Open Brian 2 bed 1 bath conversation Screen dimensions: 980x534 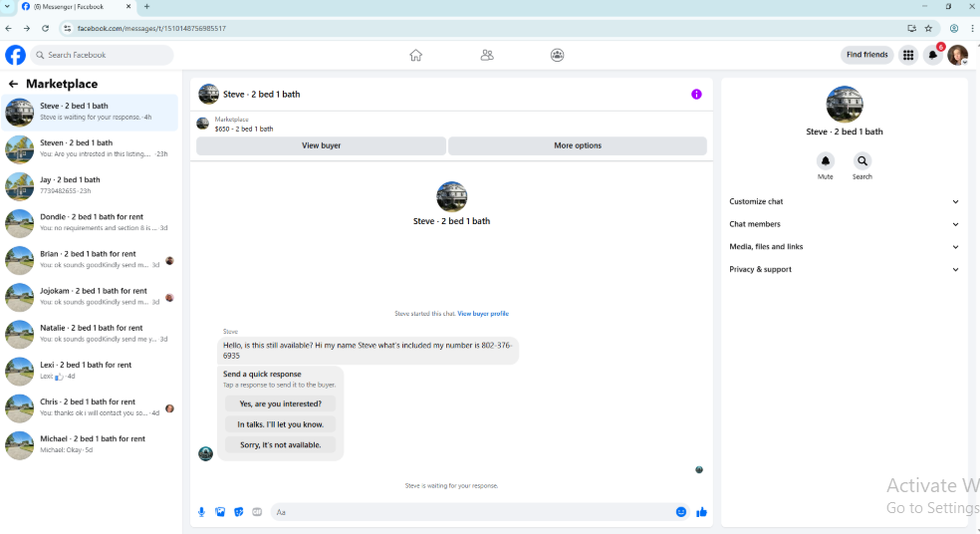pos(90,259)
